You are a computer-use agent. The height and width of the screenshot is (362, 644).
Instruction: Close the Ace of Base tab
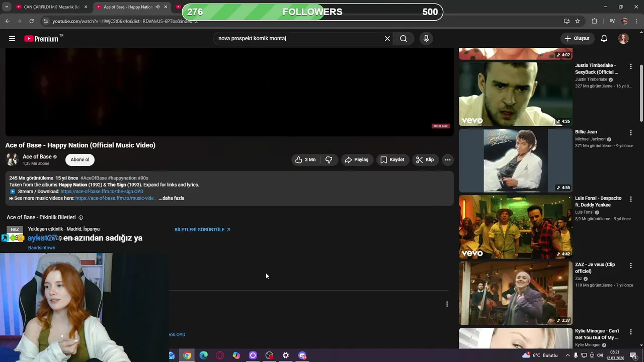coord(166,7)
